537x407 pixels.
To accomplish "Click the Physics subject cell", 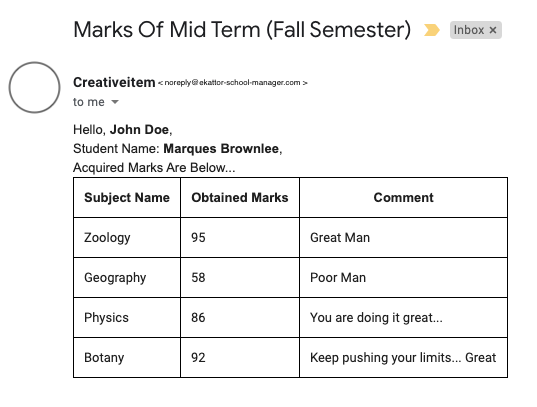I will (x=127, y=318).
